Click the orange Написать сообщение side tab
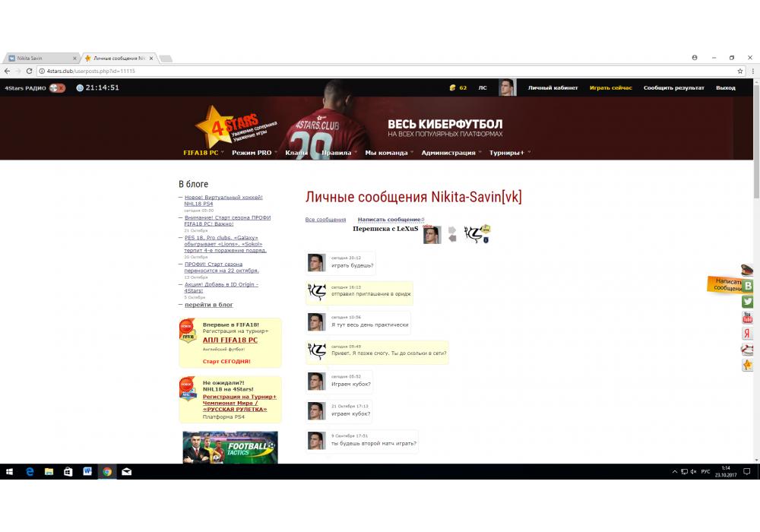The width and height of the screenshot is (760, 532). (724, 284)
